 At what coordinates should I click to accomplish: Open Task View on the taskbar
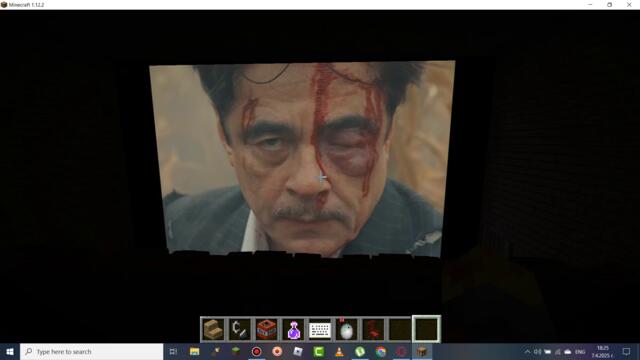click(173, 351)
